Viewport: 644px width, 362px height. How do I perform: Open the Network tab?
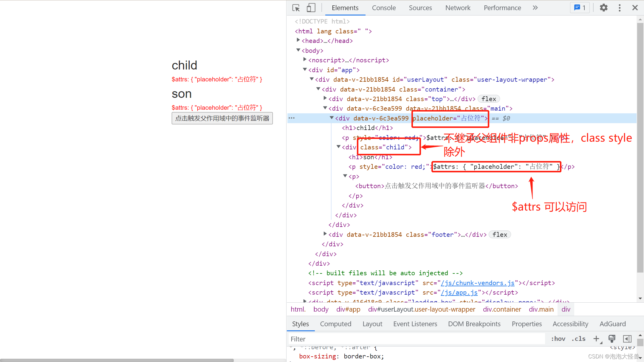point(458,8)
